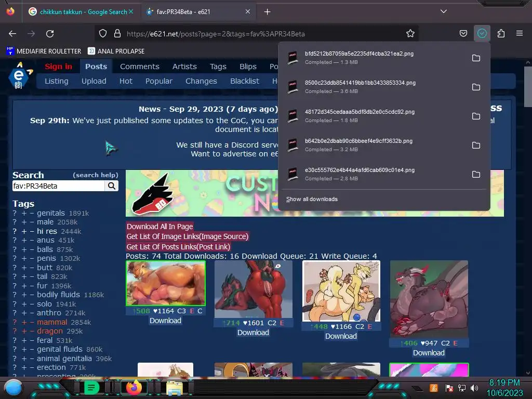Open the Comments menu item
Viewport: 532px width, 399px height.
[139, 66]
